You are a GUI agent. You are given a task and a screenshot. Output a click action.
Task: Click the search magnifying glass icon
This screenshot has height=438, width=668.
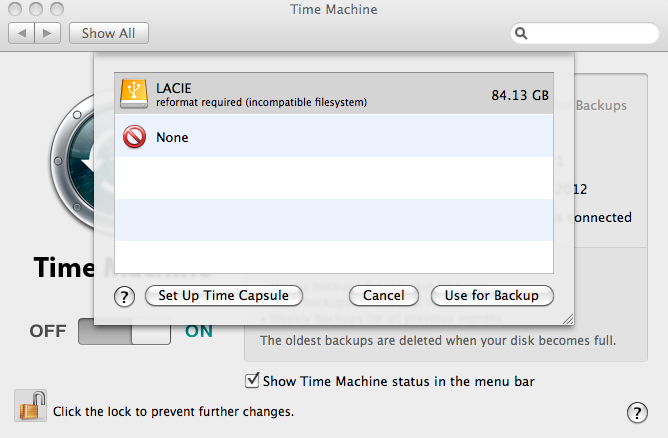(522, 33)
